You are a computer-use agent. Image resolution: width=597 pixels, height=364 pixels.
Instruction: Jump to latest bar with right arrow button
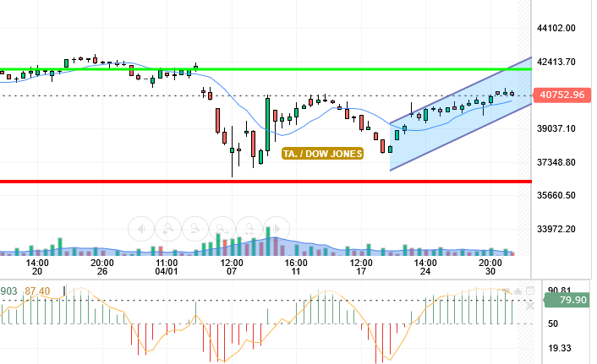[277, 229]
